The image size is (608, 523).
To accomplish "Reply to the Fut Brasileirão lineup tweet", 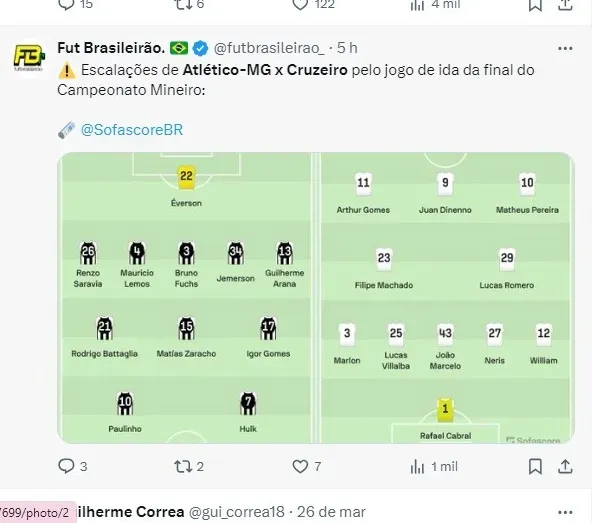I will pos(68,466).
